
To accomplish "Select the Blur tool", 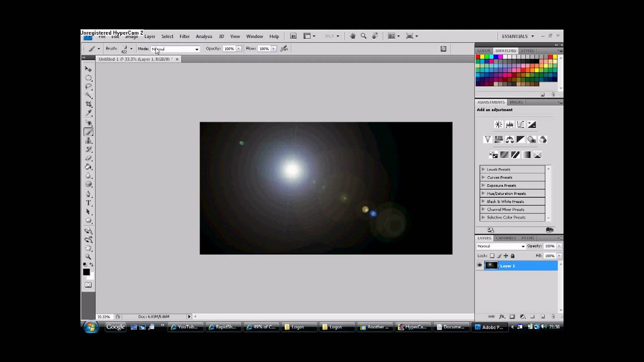I will click(89, 175).
